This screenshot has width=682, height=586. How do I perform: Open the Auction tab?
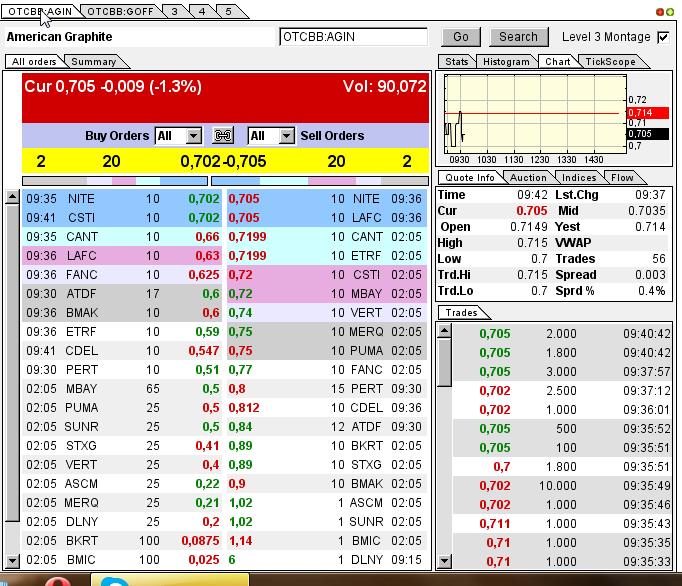tap(528, 177)
